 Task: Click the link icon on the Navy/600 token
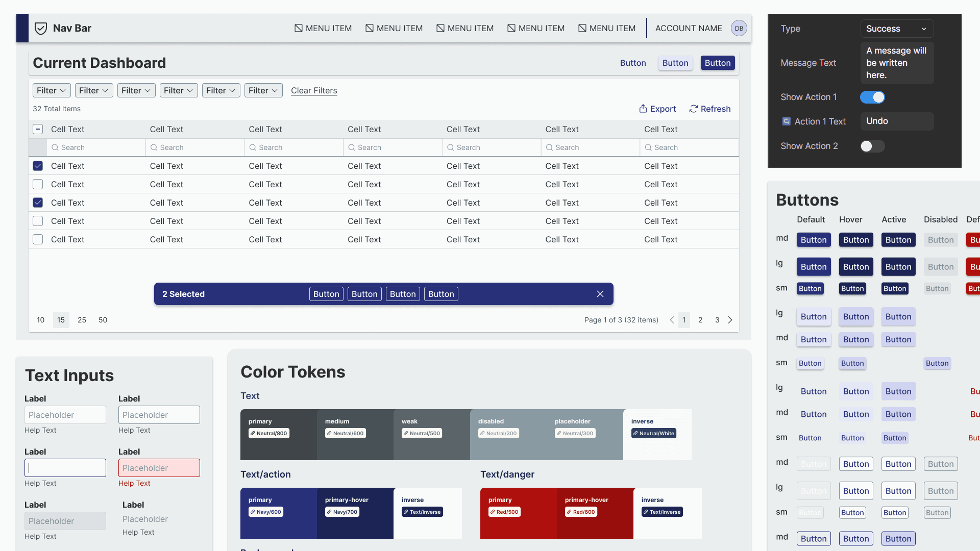point(253,512)
